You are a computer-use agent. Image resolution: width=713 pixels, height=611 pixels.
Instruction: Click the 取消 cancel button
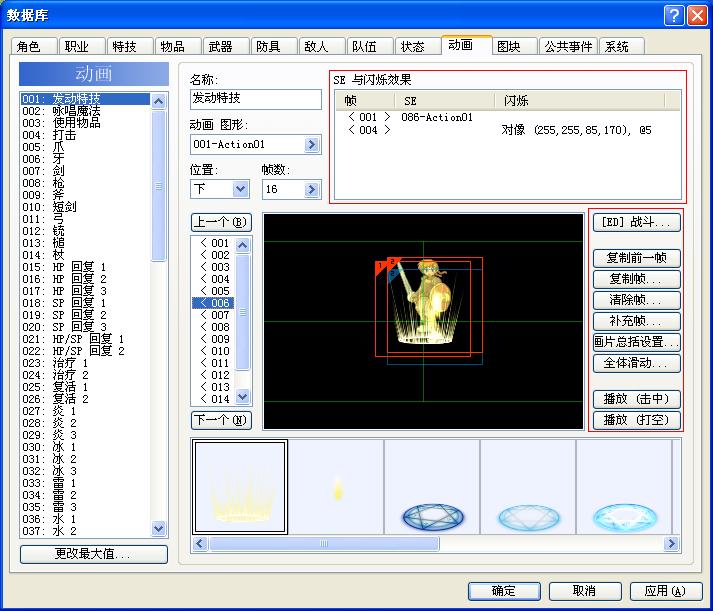click(585, 591)
